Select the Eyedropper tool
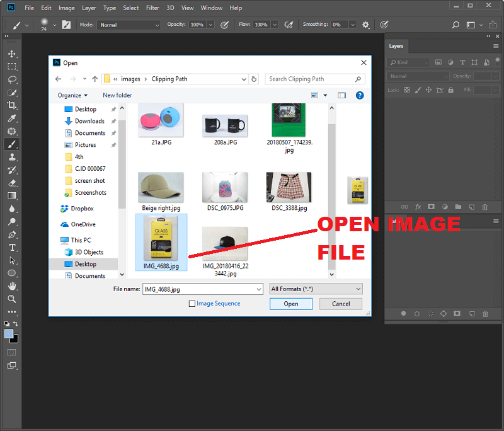Screen dimensions: 504x431 (11, 118)
